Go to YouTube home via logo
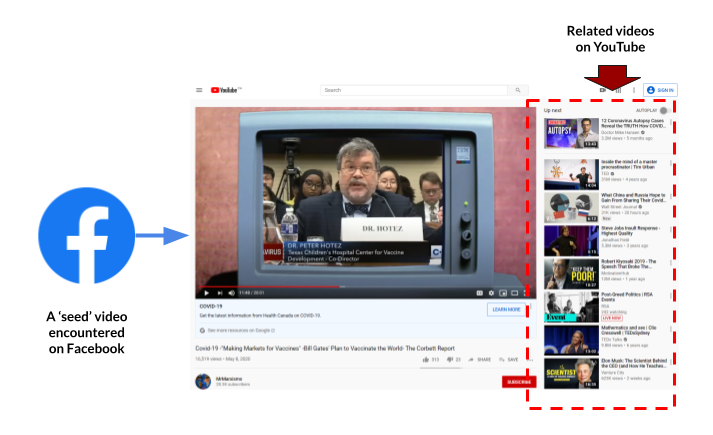This screenshot has height=435, width=713. [226, 90]
